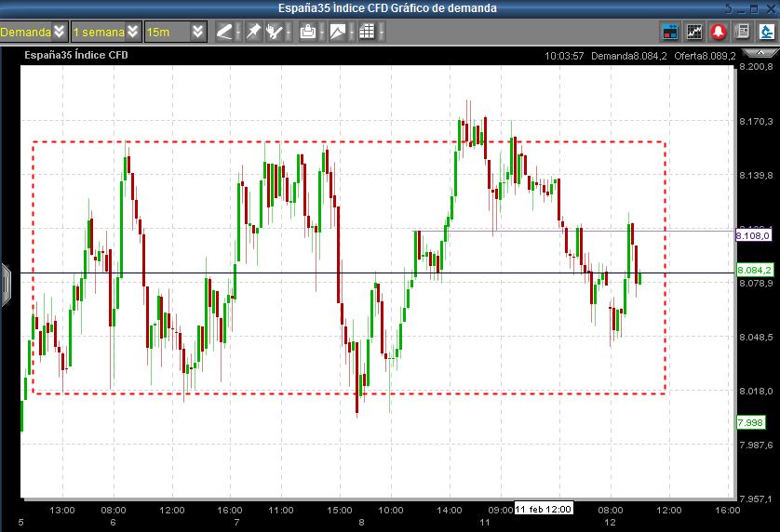Image resolution: width=780 pixels, height=532 pixels.
Task: Click the 13:00 label on time axis
Action: point(62,510)
